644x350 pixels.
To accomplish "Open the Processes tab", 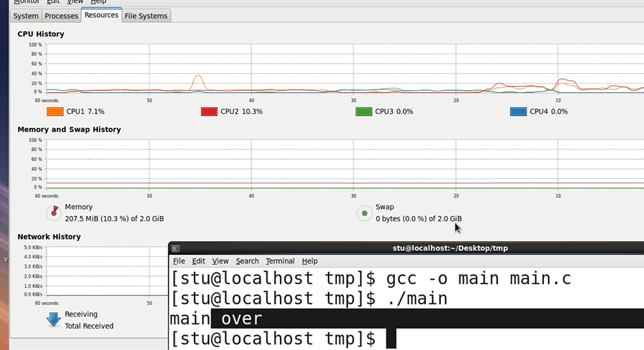I will pyautogui.click(x=62, y=16).
